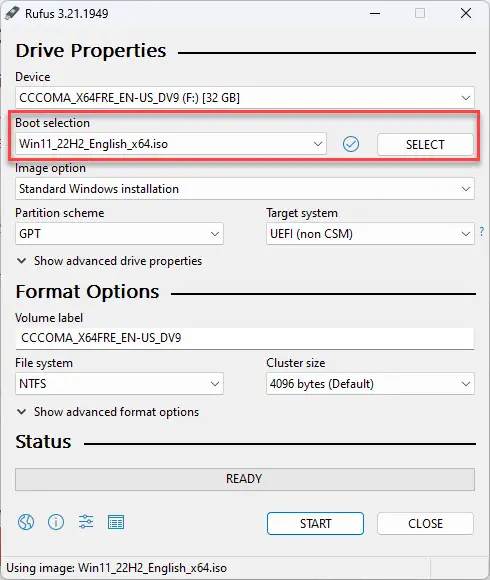
Task: Expand advanced drive properties
Action: pyautogui.click(x=109, y=261)
